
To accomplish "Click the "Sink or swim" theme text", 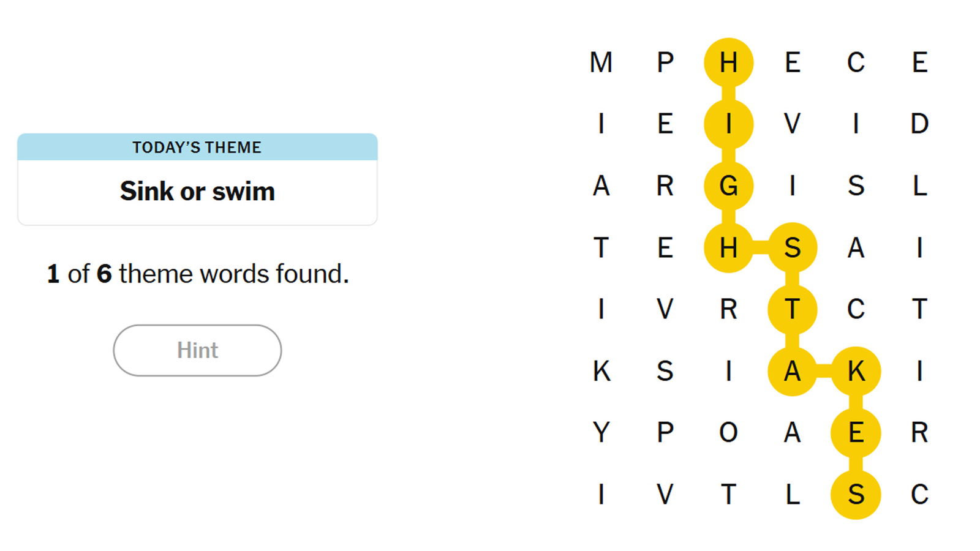I will 197,192.
